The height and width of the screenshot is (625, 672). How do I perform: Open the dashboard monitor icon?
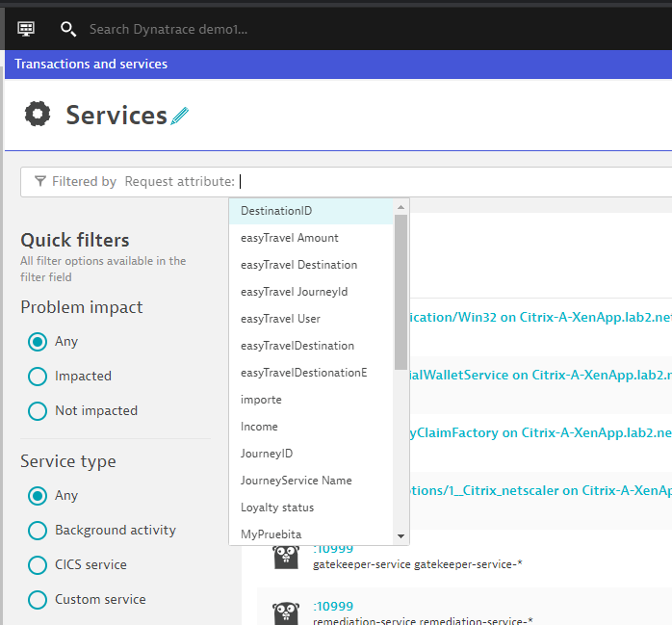click(26, 29)
